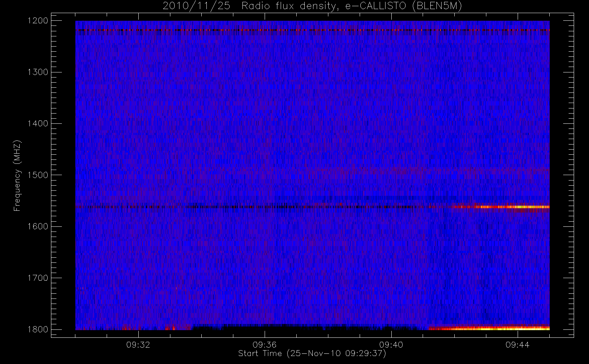Click the 09:36 time tick label
This screenshot has height=364, width=589.
pyautogui.click(x=265, y=345)
